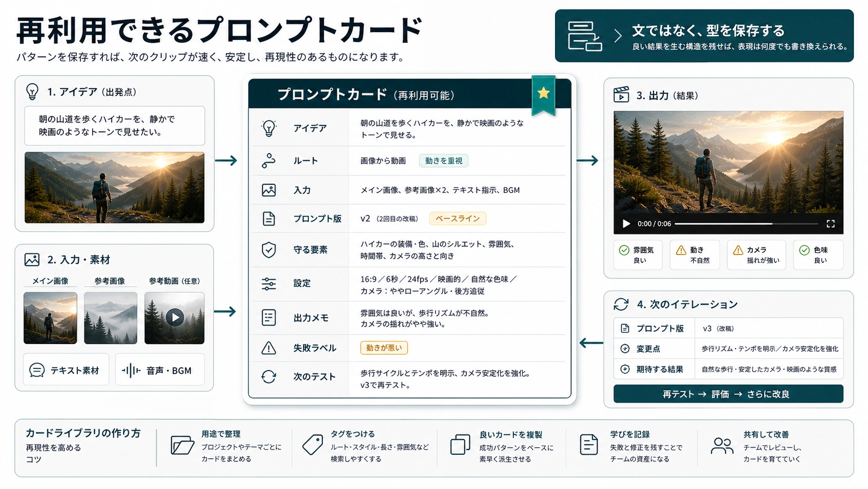This screenshot has height=489, width=868.
Task: Open the 参考画像 foggy forest thumbnail
Action: [111, 318]
